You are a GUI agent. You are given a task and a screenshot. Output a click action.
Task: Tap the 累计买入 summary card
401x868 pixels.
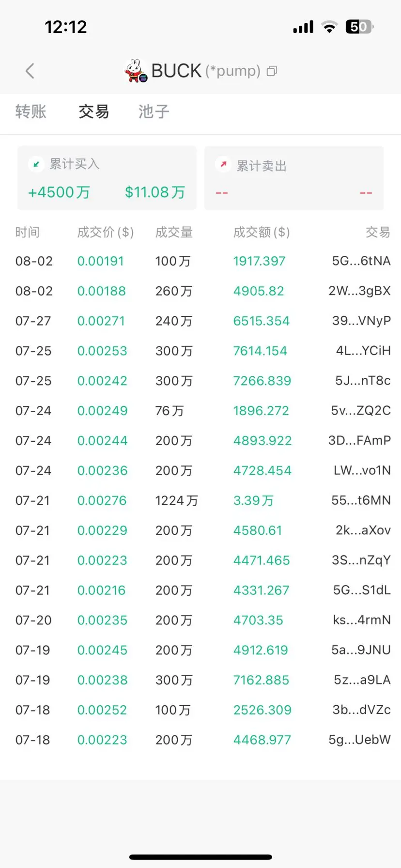[x=107, y=178]
